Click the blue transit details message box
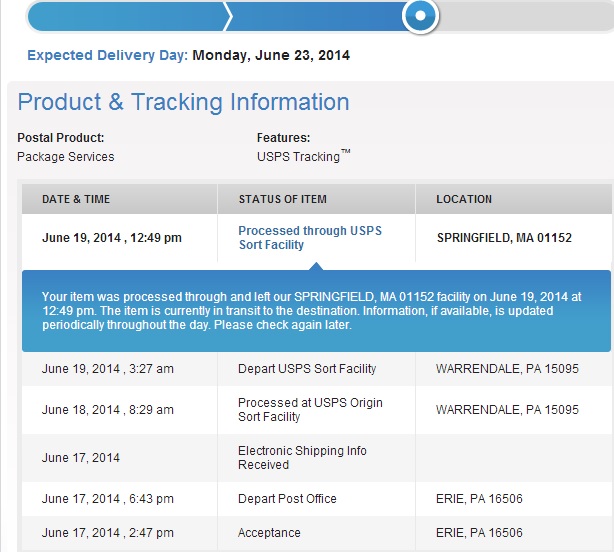 pos(316,311)
